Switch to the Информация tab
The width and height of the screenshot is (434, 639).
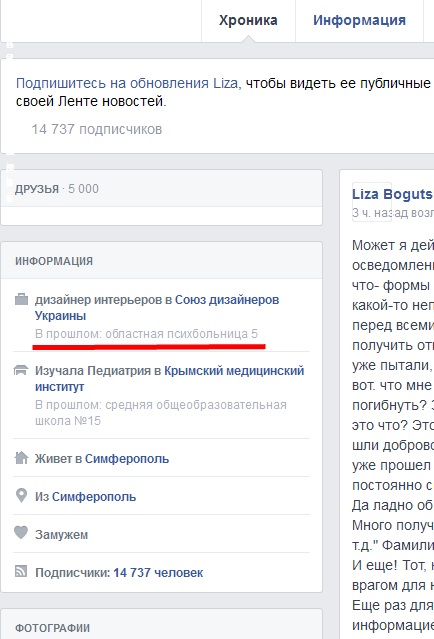pyautogui.click(x=359, y=20)
